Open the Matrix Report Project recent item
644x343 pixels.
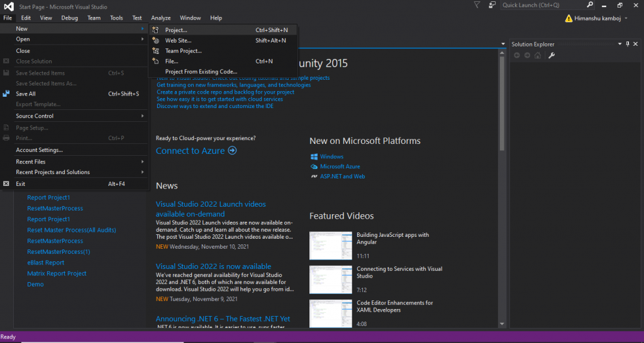[57, 273]
